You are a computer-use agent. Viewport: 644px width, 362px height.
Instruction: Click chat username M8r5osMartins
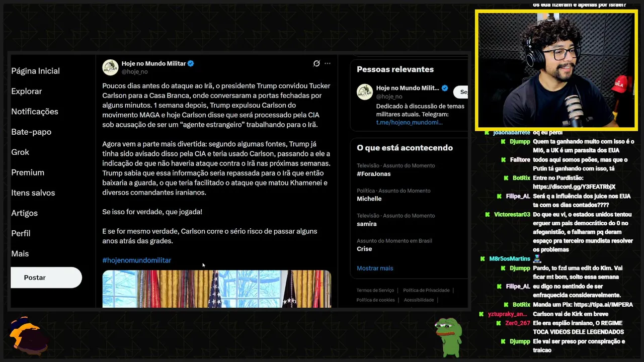tap(510, 259)
